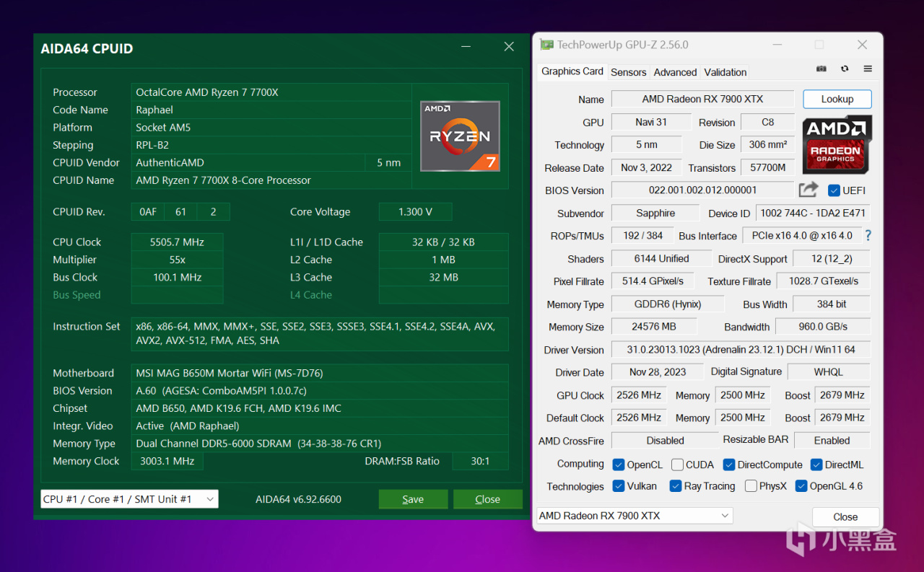Click the Shaders value 6144 Unified
The image size is (924, 572).
coord(661,258)
